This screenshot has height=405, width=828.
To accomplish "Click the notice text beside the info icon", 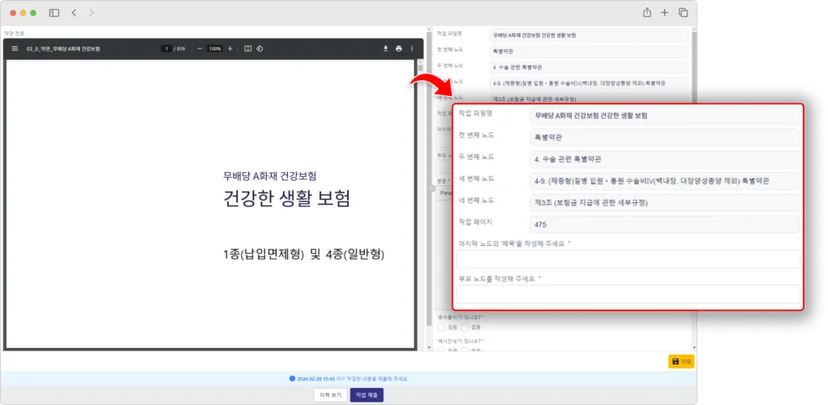I will pos(352,379).
